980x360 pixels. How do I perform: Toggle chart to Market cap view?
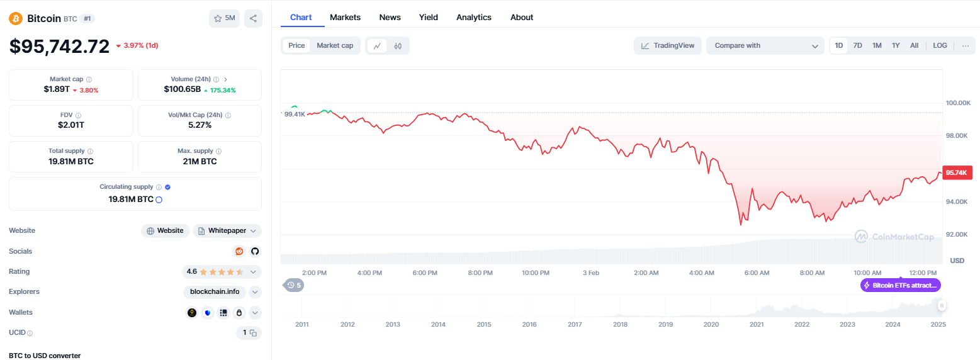click(x=335, y=45)
